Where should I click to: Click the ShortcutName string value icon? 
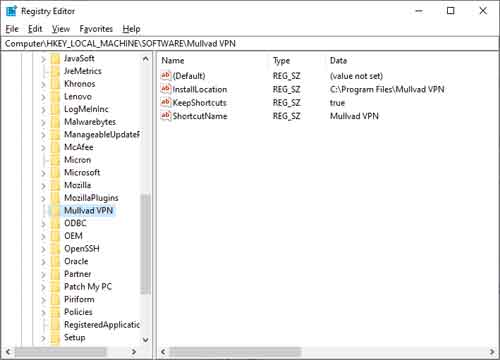[166, 116]
